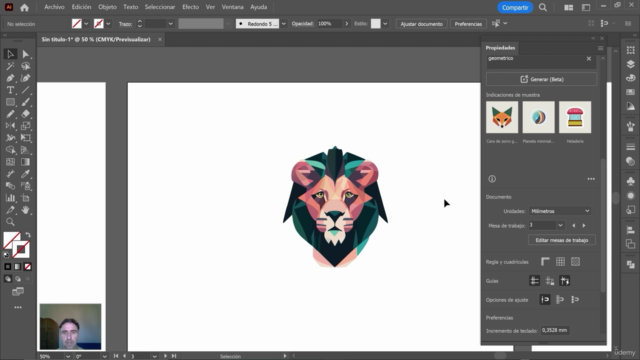
Task: Open the Layers panel icon
Action: 631,64
